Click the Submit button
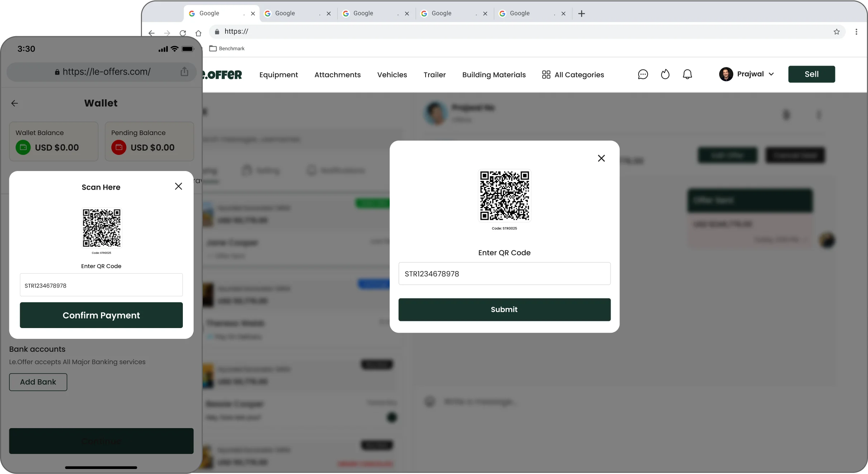This screenshot has width=868, height=474. (504, 309)
